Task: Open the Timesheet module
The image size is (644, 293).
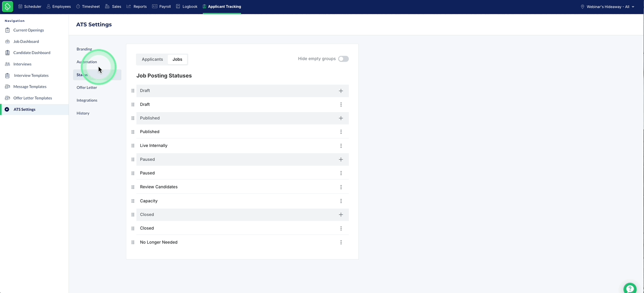Action: [x=88, y=7]
